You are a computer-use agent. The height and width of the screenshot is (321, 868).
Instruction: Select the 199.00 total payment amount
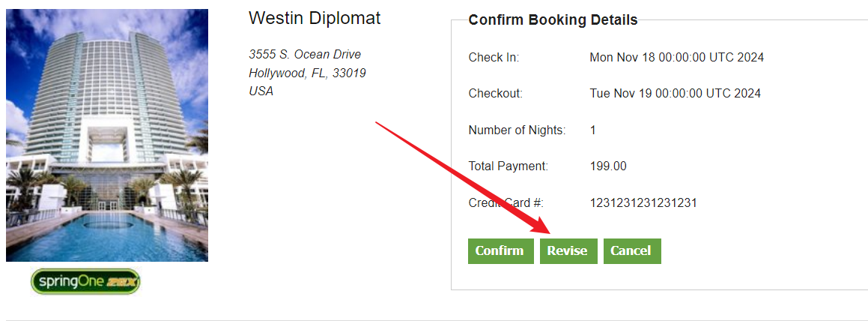608,166
